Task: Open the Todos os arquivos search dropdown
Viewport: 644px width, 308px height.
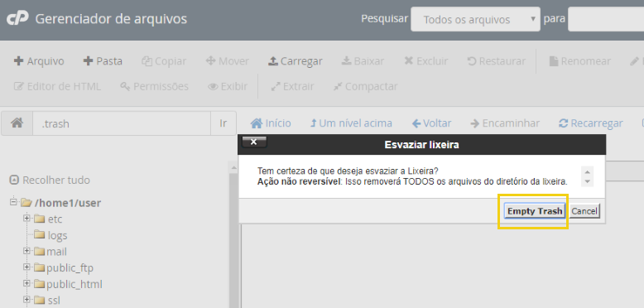Action: point(476,19)
